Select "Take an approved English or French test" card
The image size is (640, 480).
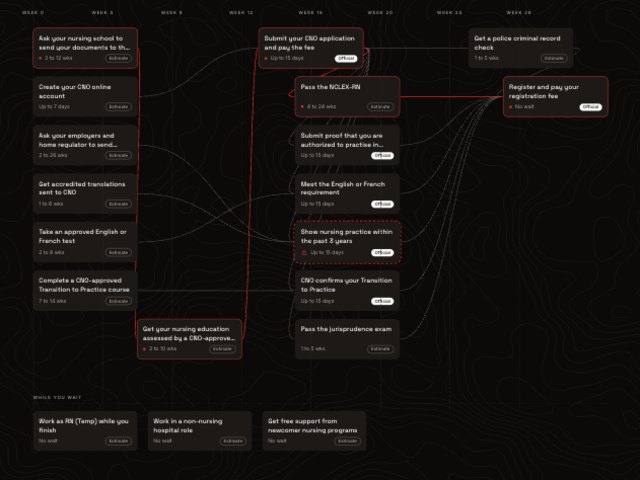coord(85,242)
